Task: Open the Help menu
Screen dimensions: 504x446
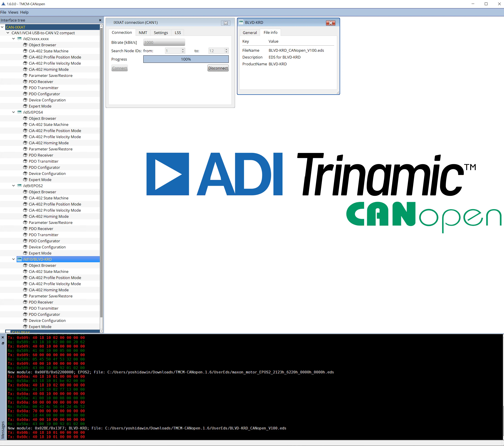Action: (x=24, y=12)
